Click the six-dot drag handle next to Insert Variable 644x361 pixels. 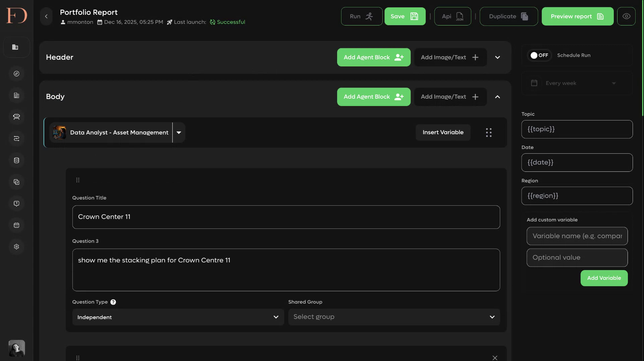[x=489, y=133]
